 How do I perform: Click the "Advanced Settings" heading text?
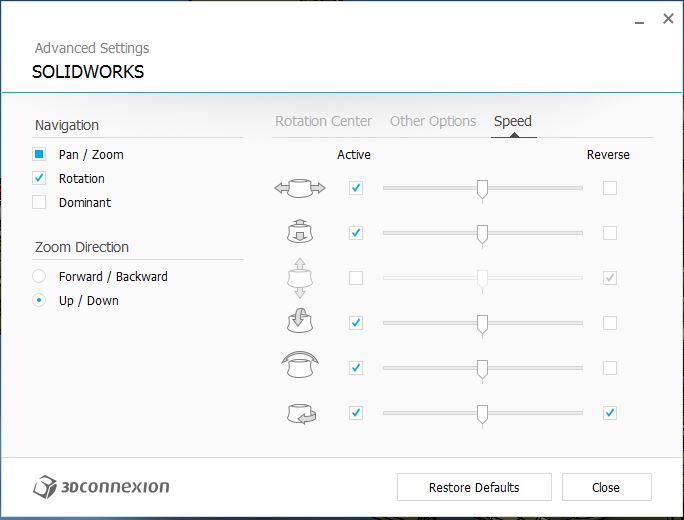point(92,48)
